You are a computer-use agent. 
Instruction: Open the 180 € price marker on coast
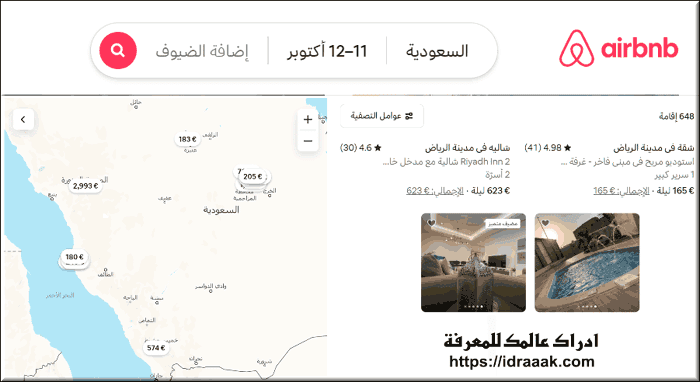[75, 257]
